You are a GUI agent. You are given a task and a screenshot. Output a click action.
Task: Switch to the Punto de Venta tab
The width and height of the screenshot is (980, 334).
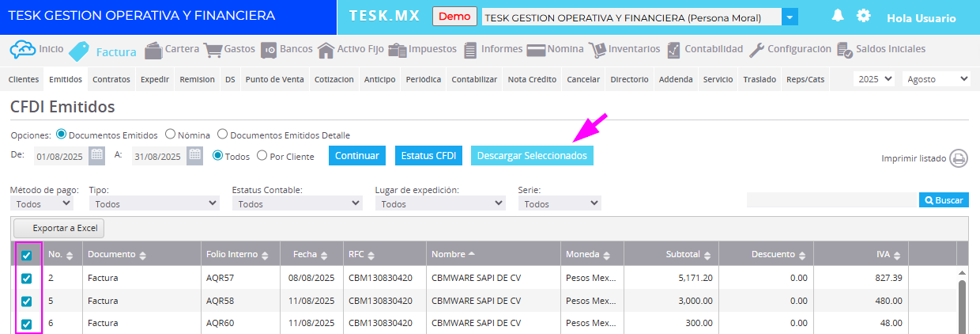tap(274, 79)
